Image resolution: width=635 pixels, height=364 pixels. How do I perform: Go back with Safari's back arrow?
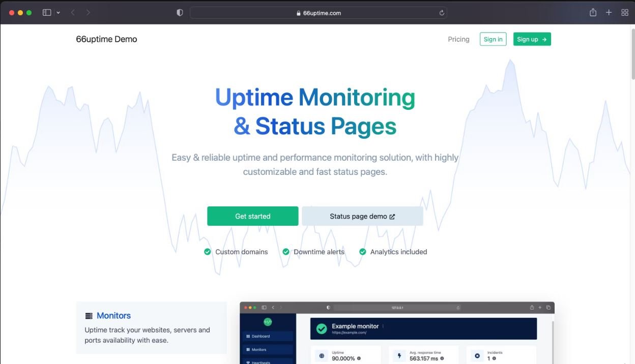click(73, 13)
